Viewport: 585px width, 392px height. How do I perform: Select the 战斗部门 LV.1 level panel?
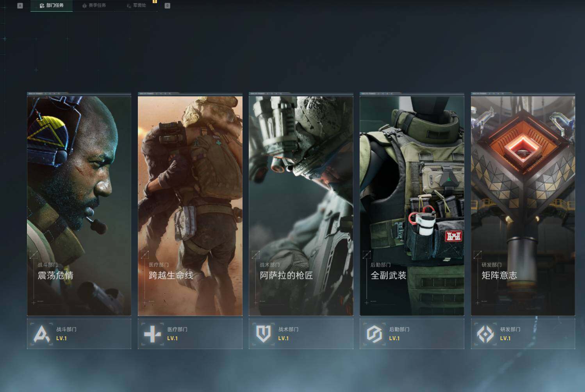[x=79, y=334]
